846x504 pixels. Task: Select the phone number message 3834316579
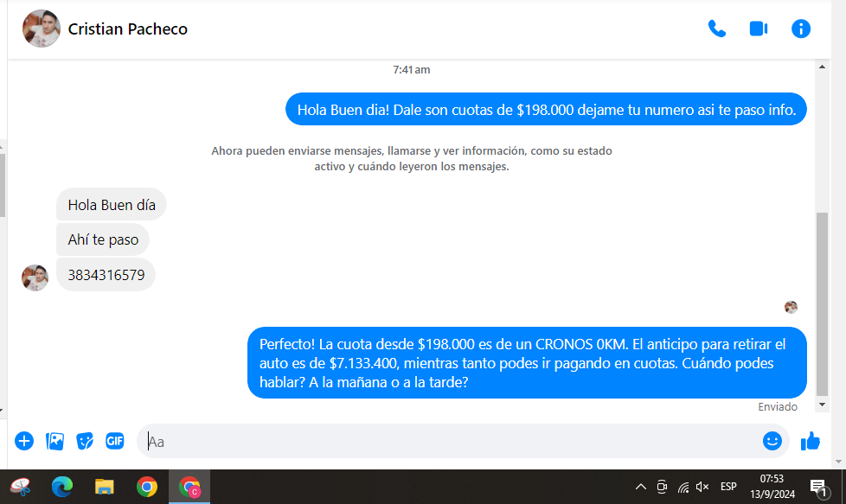coord(106,275)
